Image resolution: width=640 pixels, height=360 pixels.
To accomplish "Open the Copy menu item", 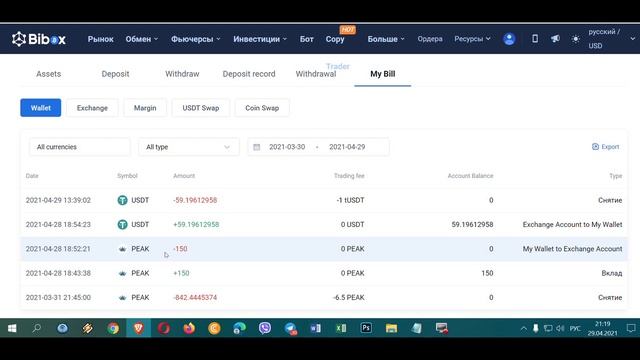I will tap(335, 39).
